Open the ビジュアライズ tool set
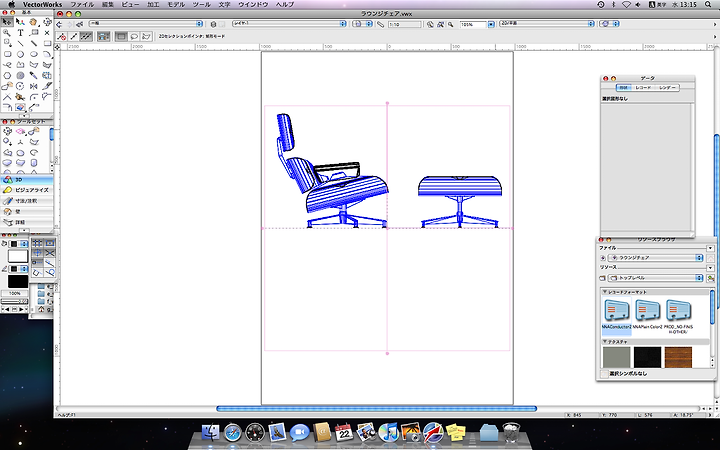 [x=27, y=190]
